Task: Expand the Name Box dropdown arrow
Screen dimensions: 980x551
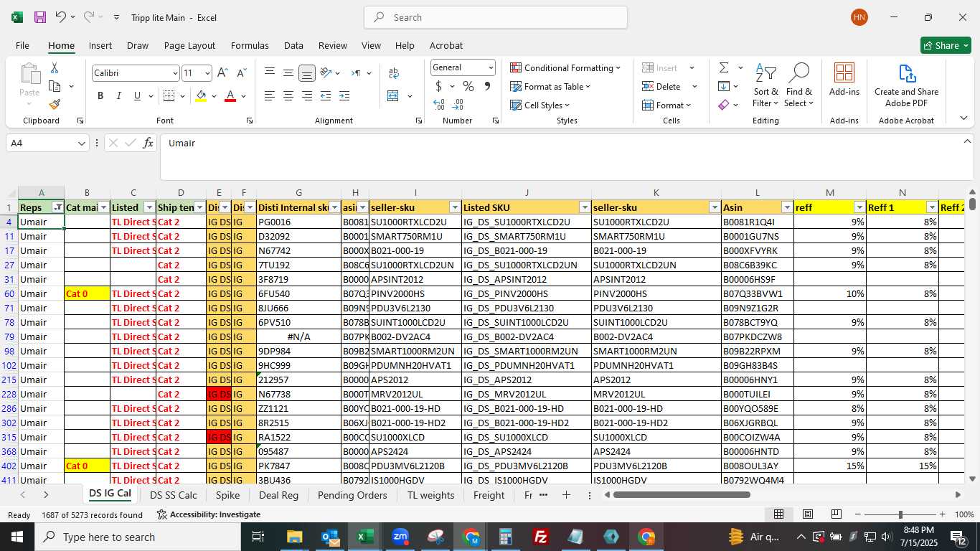Action: pos(82,143)
